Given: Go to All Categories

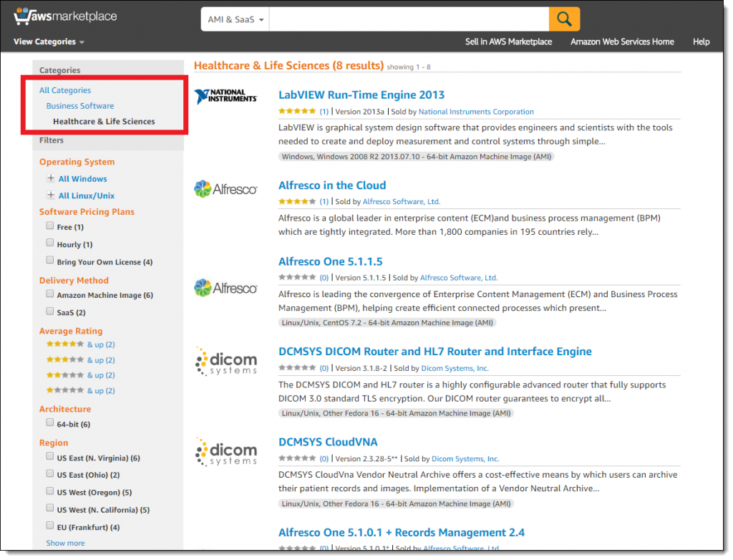Looking at the screenshot, I should [65, 90].
